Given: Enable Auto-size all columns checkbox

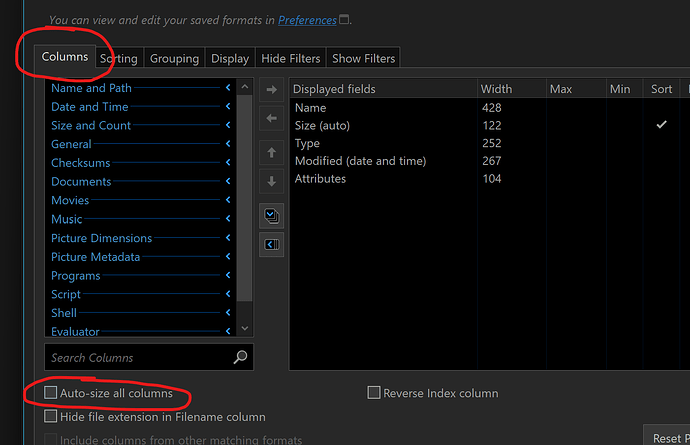Looking at the screenshot, I should point(51,393).
